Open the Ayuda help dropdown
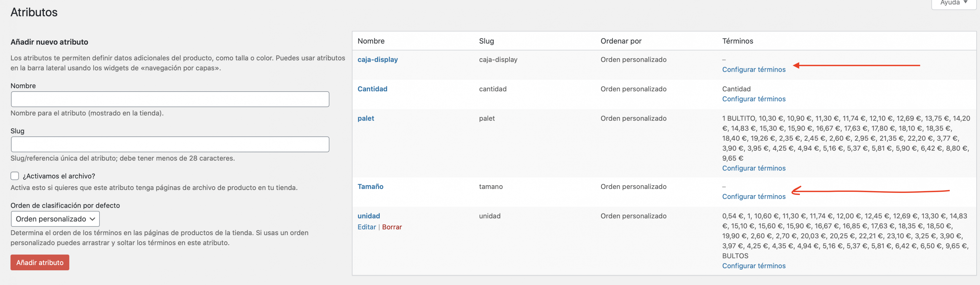The image size is (980, 285). click(x=954, y=3)
